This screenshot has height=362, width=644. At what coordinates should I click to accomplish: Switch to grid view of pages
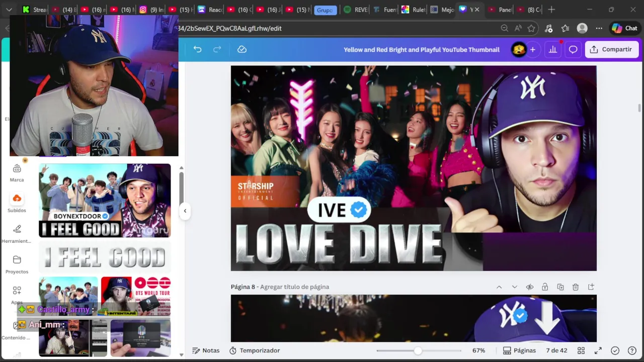click(581, 350)
